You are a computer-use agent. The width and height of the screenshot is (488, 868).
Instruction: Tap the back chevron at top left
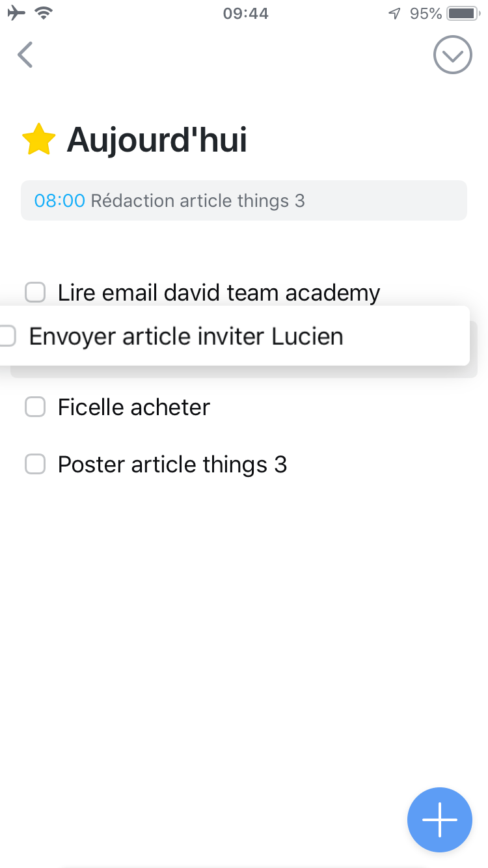click(24, 55)
